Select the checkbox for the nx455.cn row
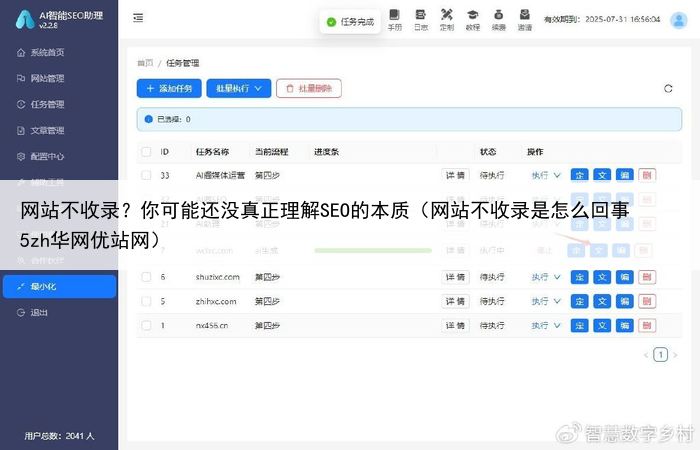The height and width of the screenshot is (450, 700). click(x=146, y=325)
